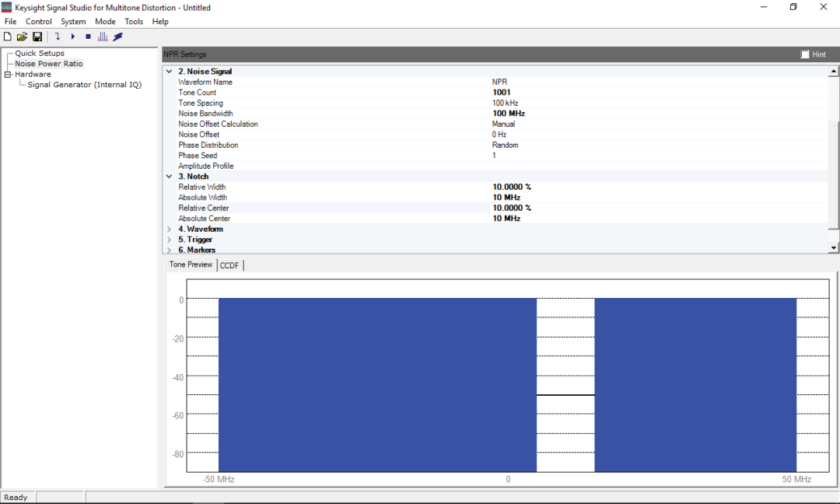The image size is (840, 504).
Task: Click the download arrow toolbar icon
Action: (x=58, y=37)
